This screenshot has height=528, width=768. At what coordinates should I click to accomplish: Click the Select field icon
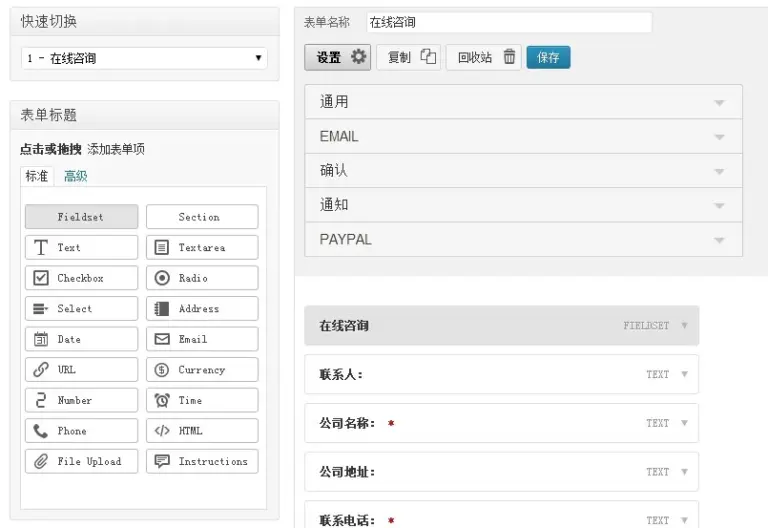coord(41,309)
